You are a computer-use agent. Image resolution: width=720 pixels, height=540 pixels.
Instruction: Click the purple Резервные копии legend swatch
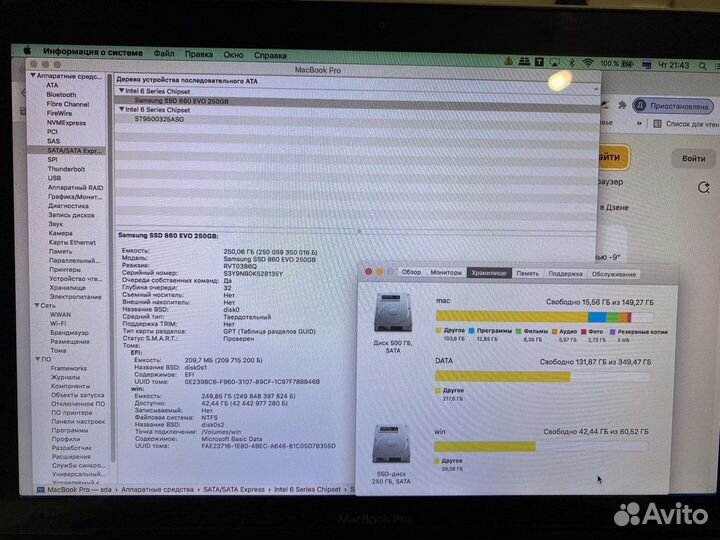coord(612,332)
